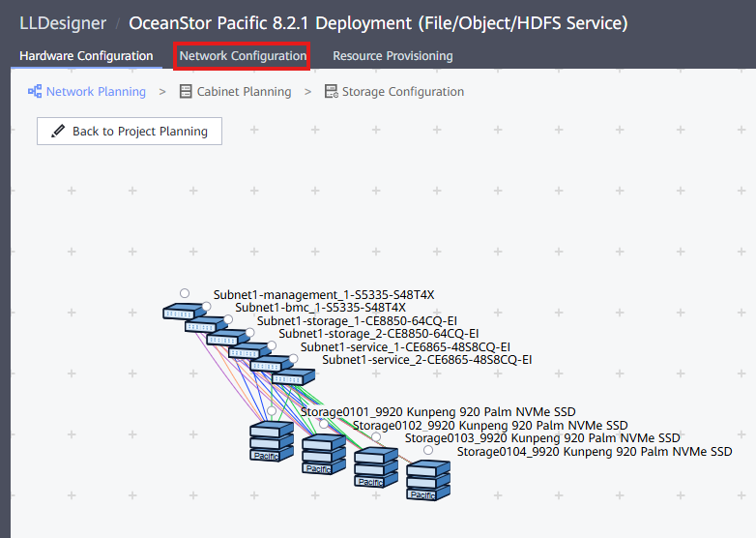Select the Storage0101 Pacific node icon
Screen dimensions: 756x538
click(272, 441)
